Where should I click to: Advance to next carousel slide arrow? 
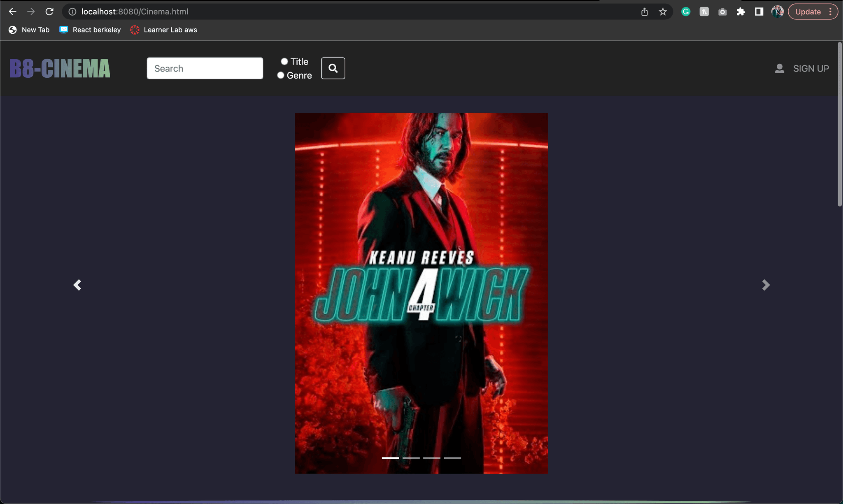click(x=766, y=285)
